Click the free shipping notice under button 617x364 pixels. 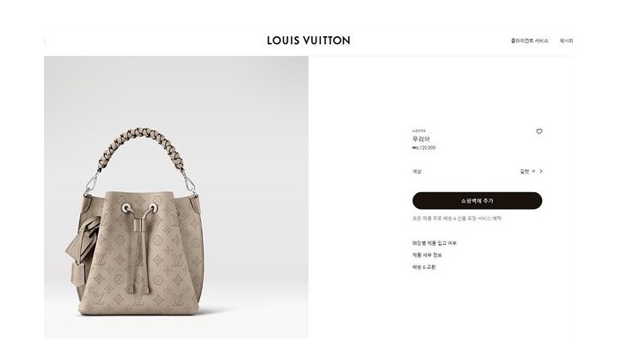tap(457, 219)
